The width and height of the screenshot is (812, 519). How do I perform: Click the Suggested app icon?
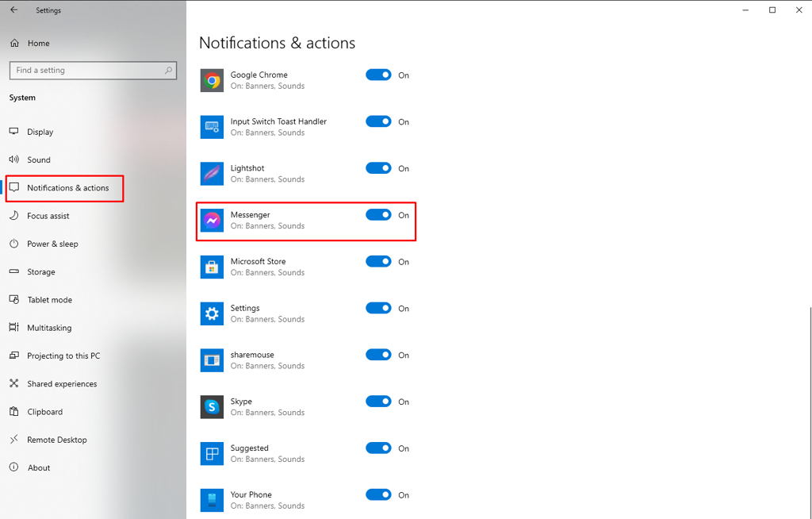tap(212, 454)
